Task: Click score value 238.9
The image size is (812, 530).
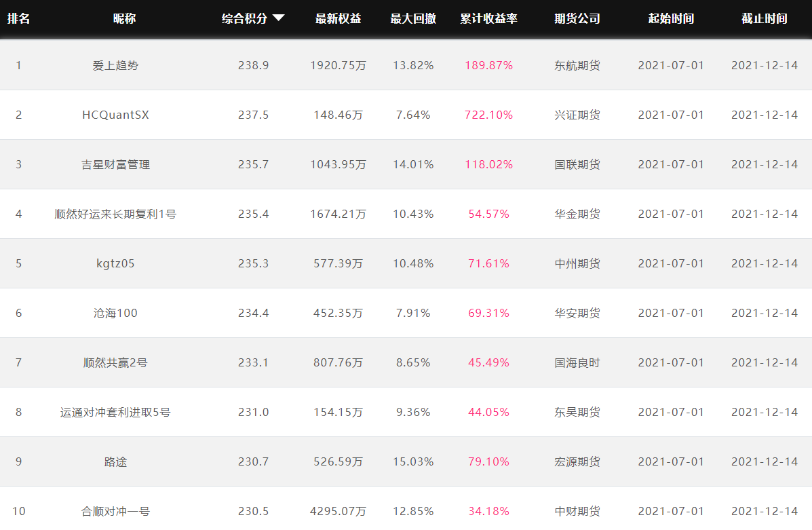Action: click(x=253, y=65)
